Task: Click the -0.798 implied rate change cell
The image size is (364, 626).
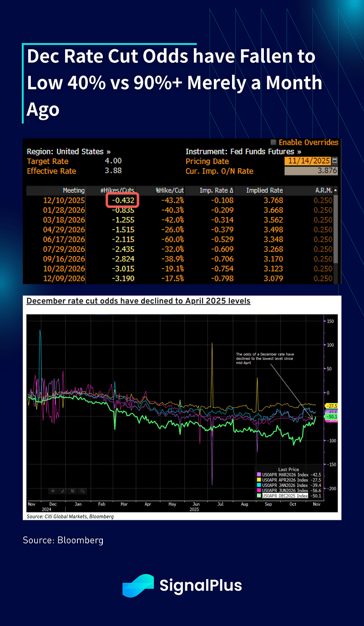Action: point(222,278)
